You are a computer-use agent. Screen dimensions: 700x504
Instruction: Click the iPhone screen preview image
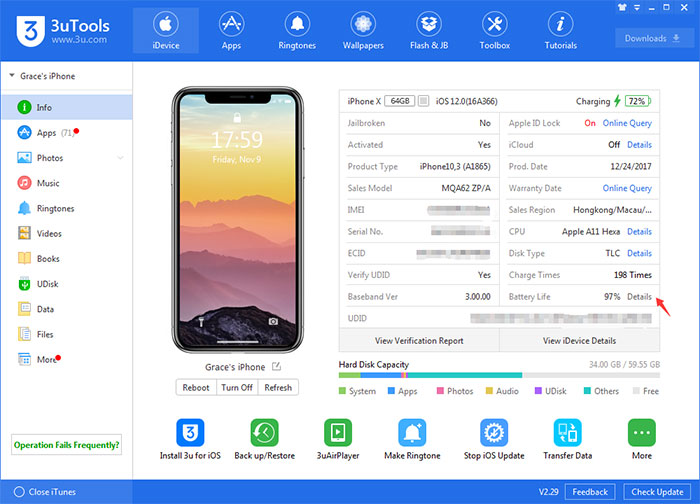click(x=238, y=220)
